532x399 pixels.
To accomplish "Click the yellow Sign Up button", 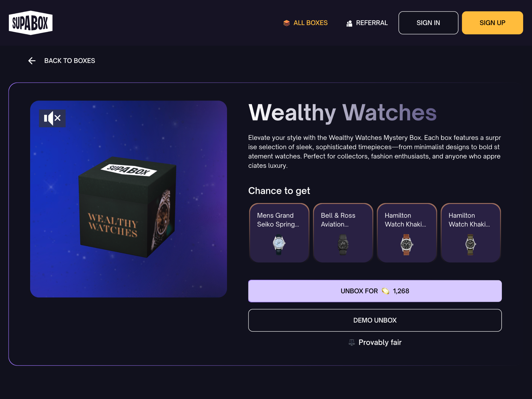I will [x=492, y=23].
